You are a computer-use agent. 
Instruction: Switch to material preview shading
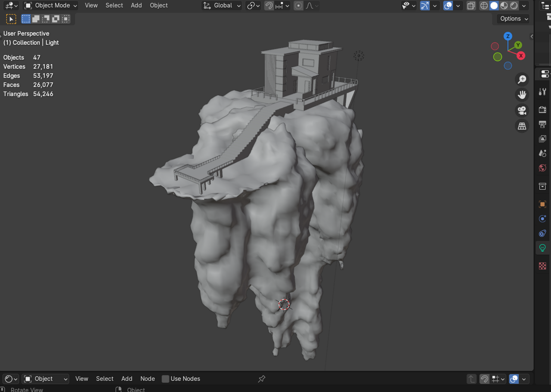pyautogui.click(x=504, y=6)
